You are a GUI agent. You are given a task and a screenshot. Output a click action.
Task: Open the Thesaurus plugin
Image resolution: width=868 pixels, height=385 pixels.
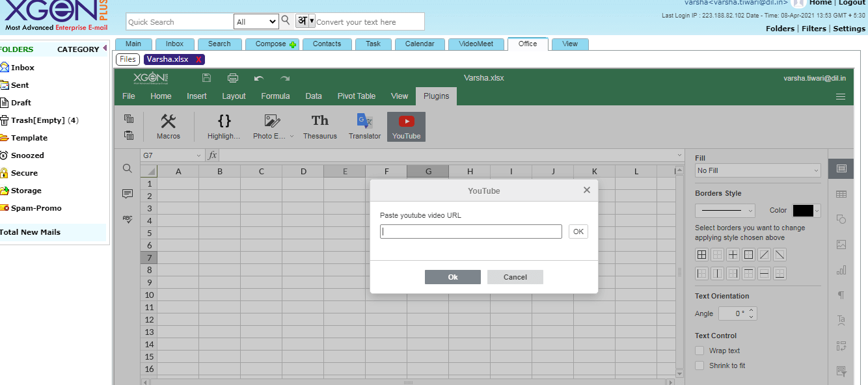pyautogui.click(x=320, y=127)
